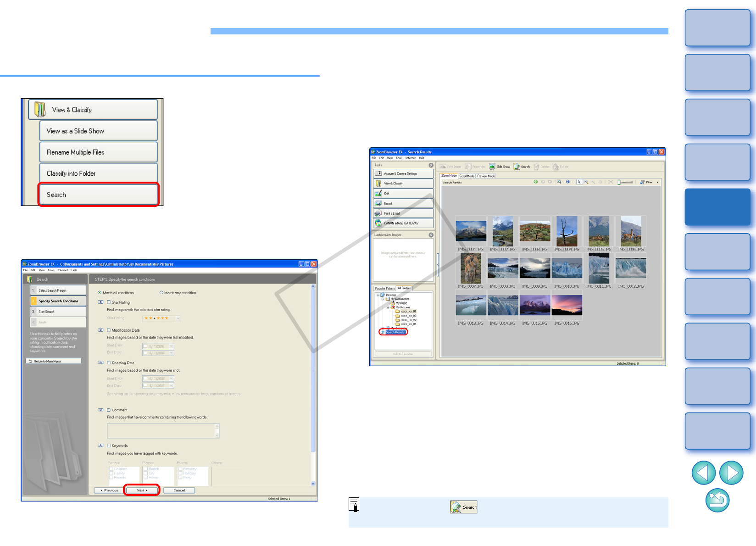
Task: Click the green back arrow icon
Action: (x=535, y=182)
